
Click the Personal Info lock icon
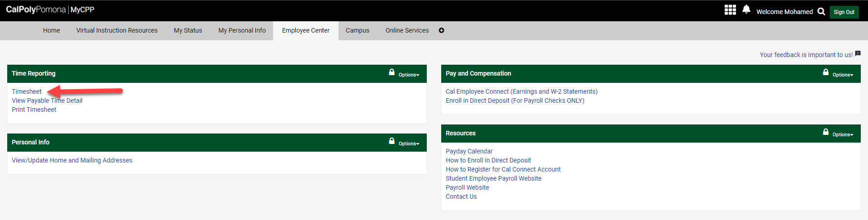click(392, 141)
